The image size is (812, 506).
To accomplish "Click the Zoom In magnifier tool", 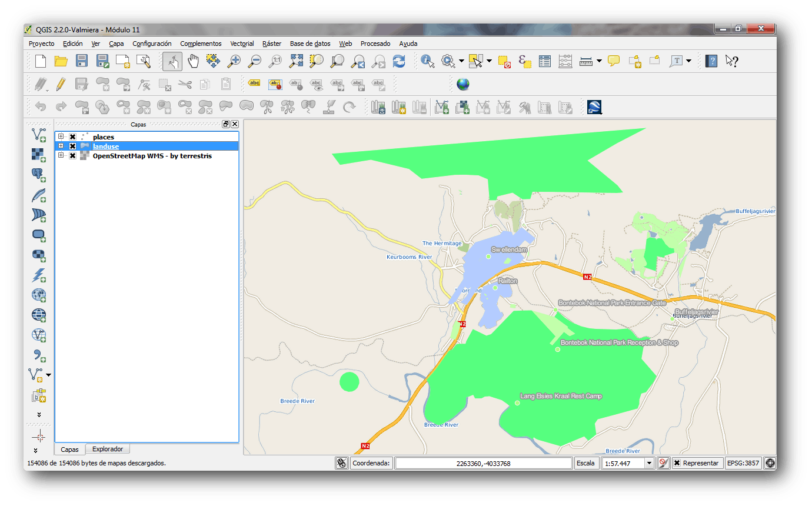I will 234,61.
